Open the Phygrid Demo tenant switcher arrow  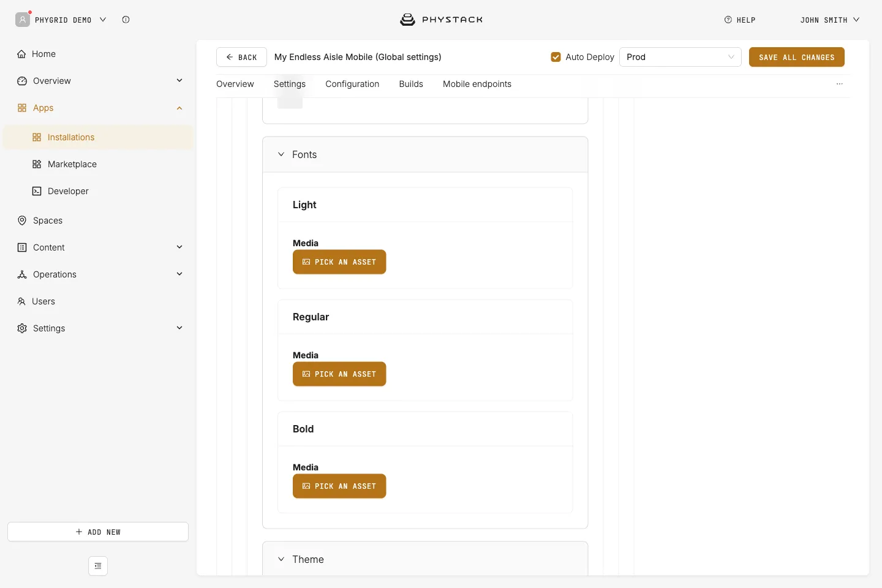(103, 20)
